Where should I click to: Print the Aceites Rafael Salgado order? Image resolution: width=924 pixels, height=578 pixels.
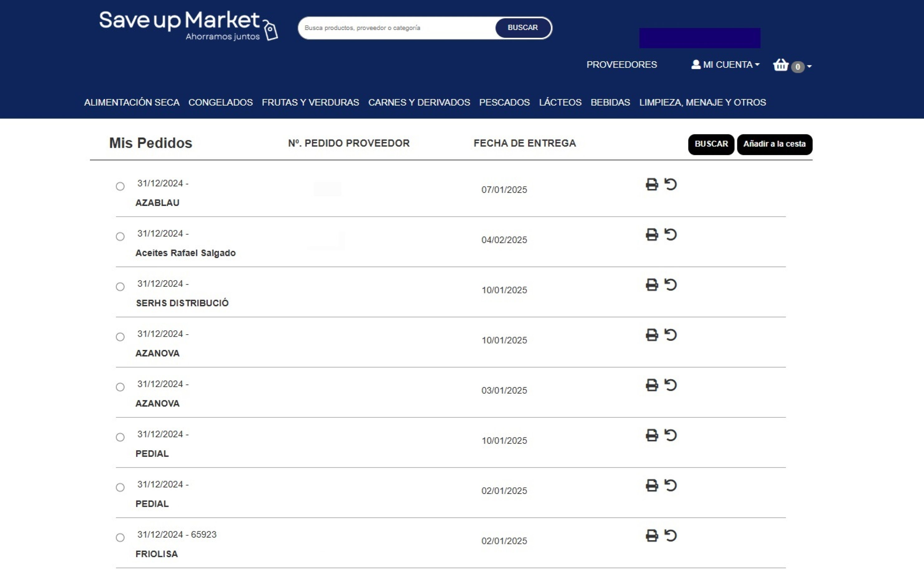coord(652,234)
